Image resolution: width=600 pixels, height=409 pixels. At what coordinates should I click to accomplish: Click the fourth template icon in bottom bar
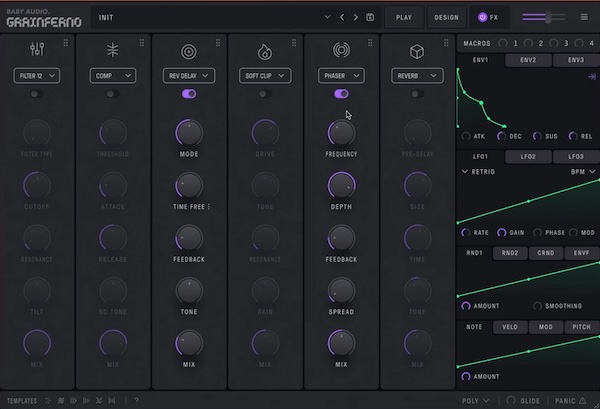(x=86, y=401)
